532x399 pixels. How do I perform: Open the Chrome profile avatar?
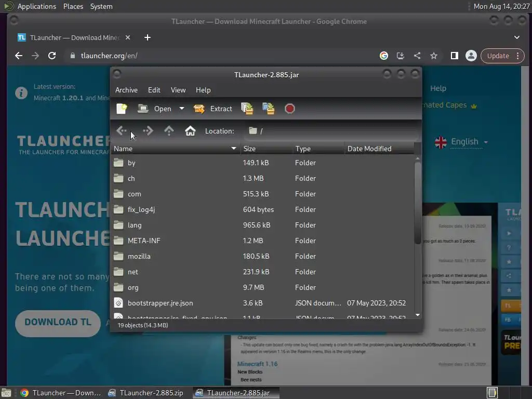471,56
